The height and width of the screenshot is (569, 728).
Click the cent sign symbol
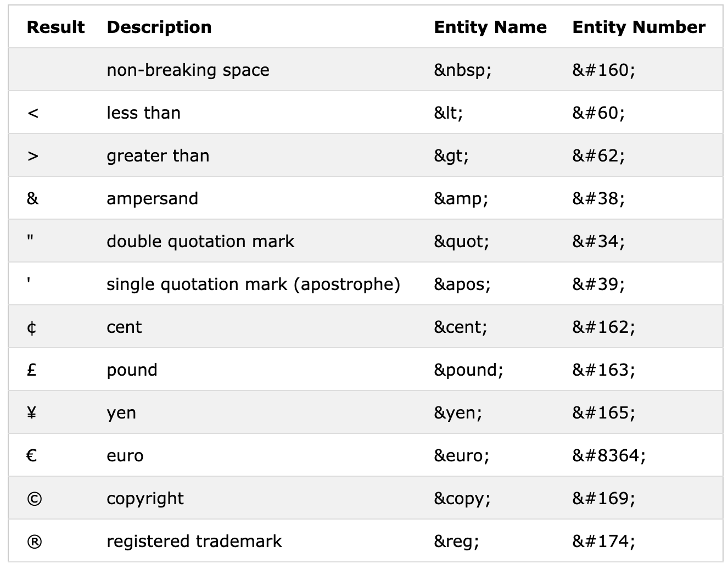click(x=32, y=328)
